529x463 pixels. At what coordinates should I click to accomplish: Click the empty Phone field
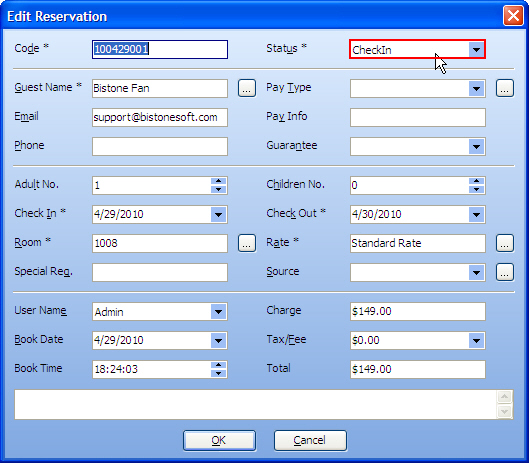(160, 146)
